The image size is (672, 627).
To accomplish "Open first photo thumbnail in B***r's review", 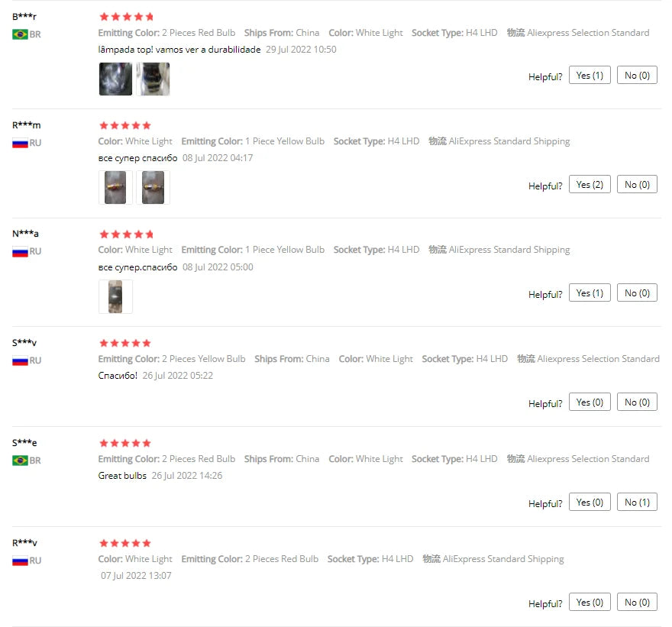I will (x=115, y=79).
